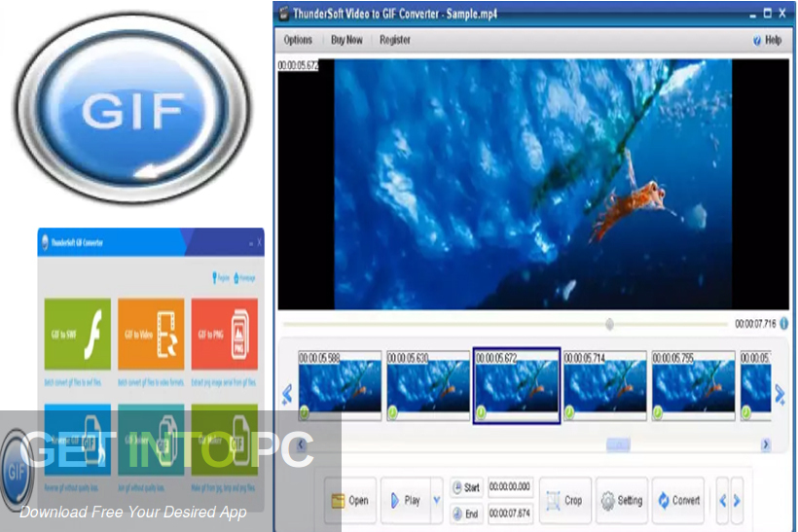This screenshot has height=532, width=798.
Task: Open the Reverse GIF tile
Action: tap(77, 440)
